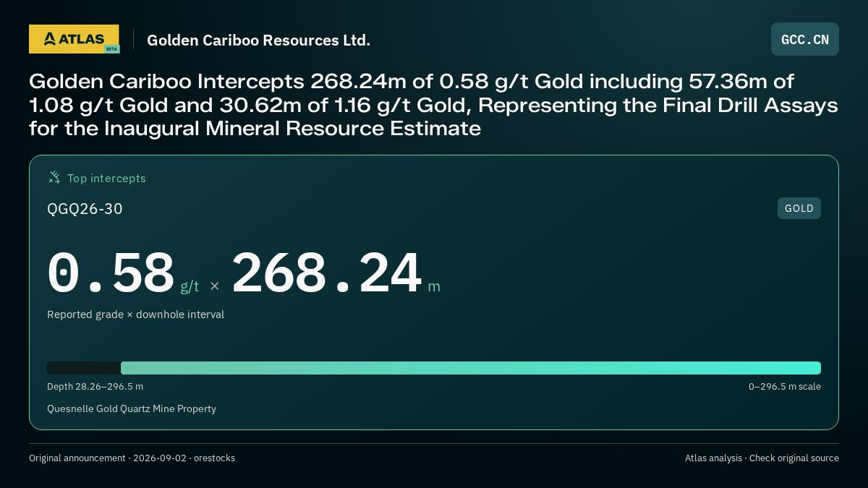
Task: Select the GOLD commodity tag
Action: 799,208
